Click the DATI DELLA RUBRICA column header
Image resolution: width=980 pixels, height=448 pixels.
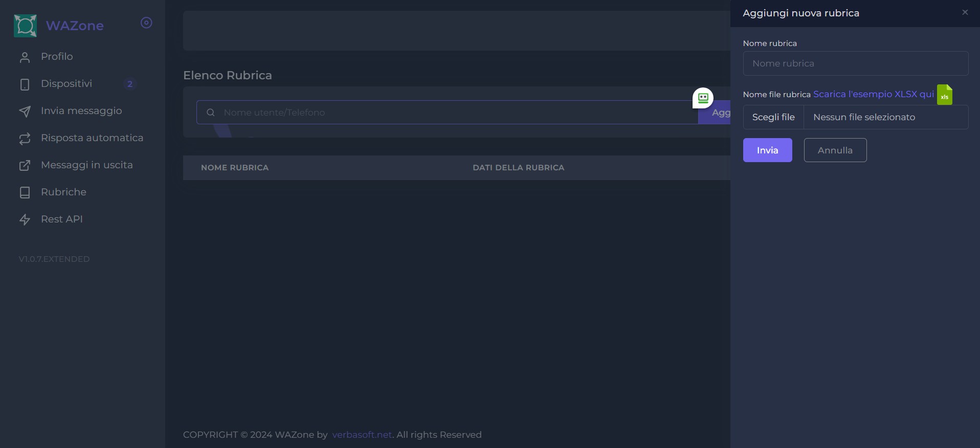[518, 168]
